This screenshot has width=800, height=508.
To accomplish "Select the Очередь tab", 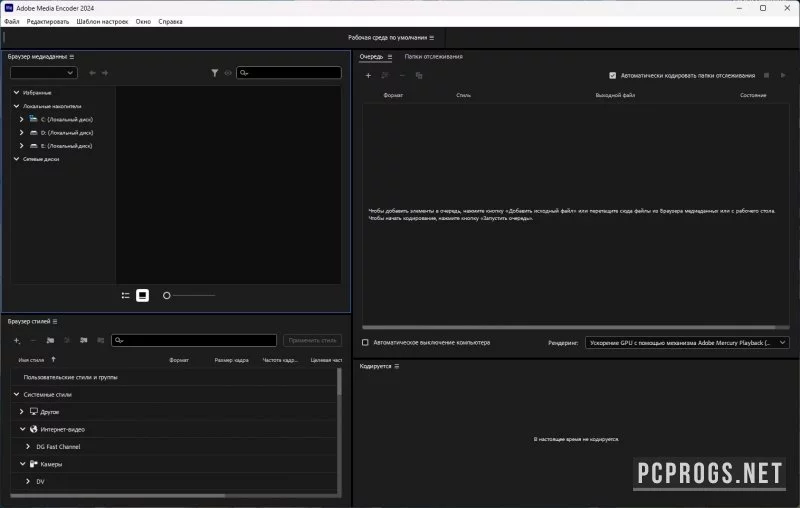I will (371, 57).
